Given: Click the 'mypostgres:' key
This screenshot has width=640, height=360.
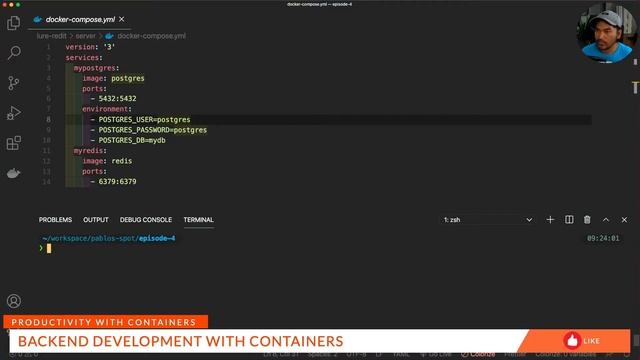Looking at the screenshot, I should tap(96, 68).
